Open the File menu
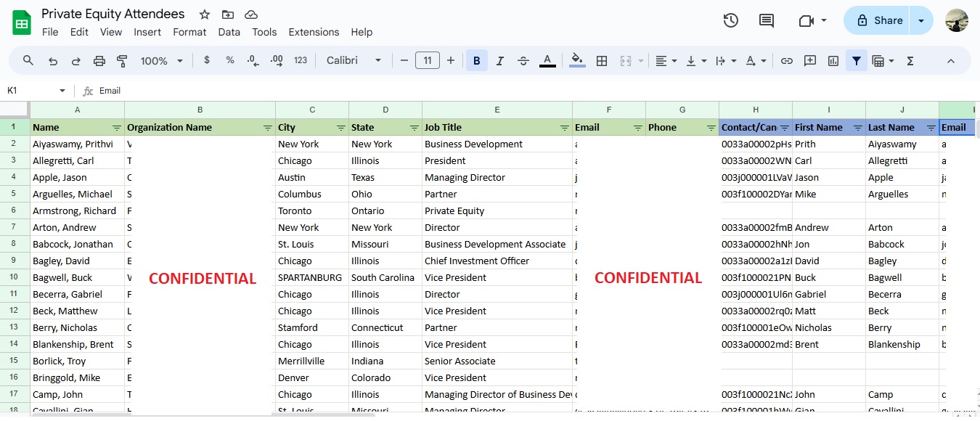The height and width of the screenshot is (421, 980). (50, 32)
